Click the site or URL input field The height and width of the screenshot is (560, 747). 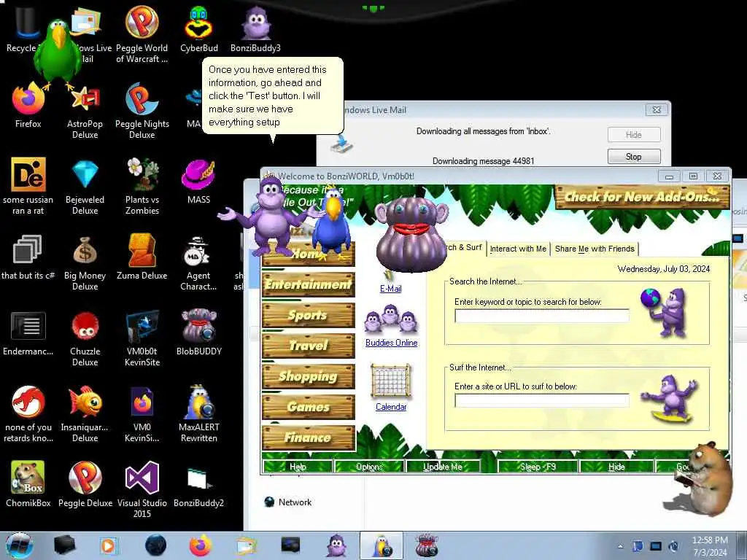pos(542,400)
